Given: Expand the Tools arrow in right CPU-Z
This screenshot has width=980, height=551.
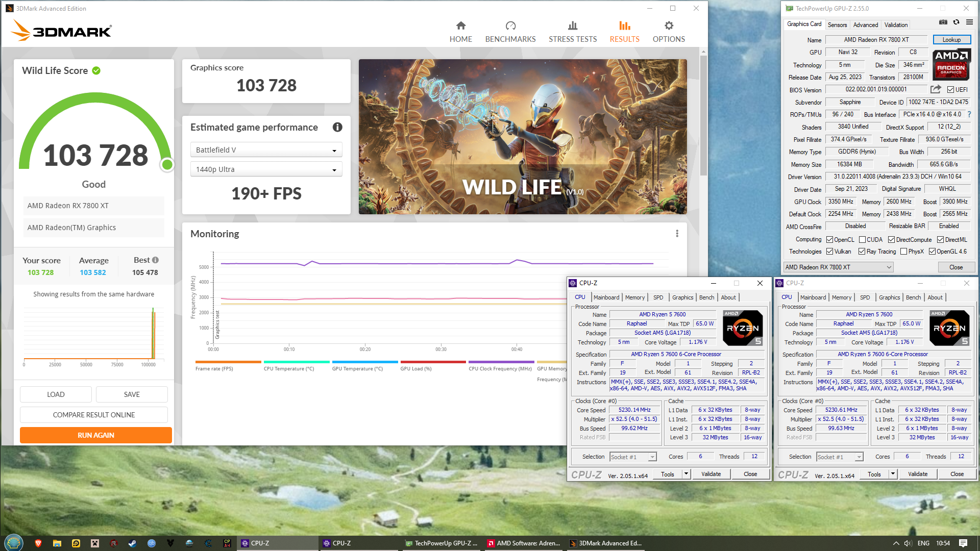Looking at the screenshot, I should point(893,474).
